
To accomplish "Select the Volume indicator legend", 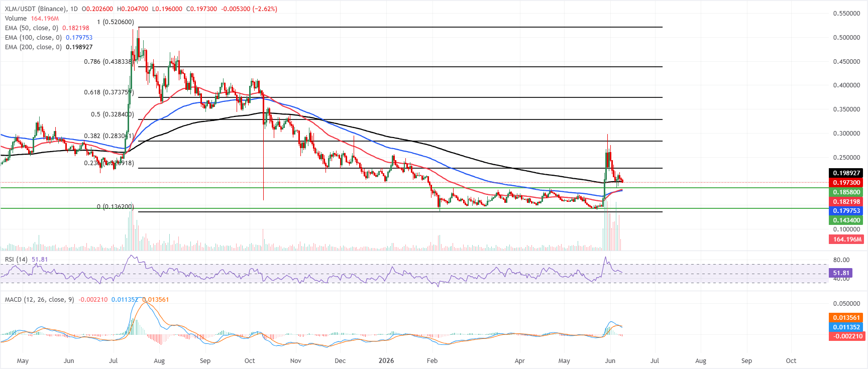I will [x=16, y=19].
